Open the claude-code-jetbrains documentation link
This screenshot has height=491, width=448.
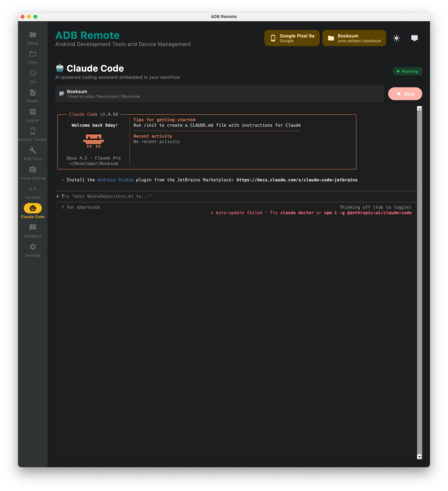tap(297, 180)
